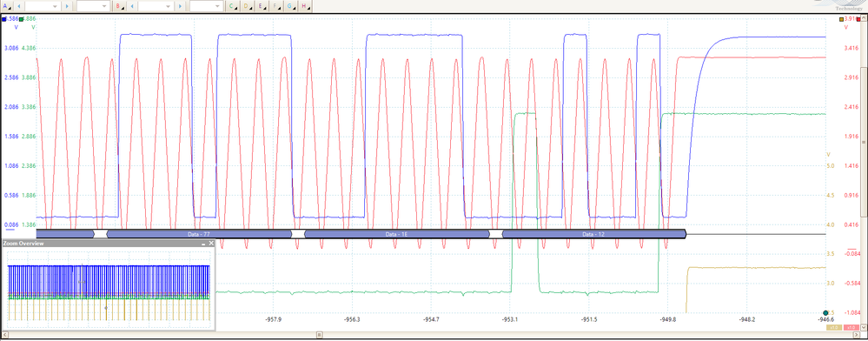Click time axis label -956.3
This screenshot has width=868, height=341.
(352, 320)
